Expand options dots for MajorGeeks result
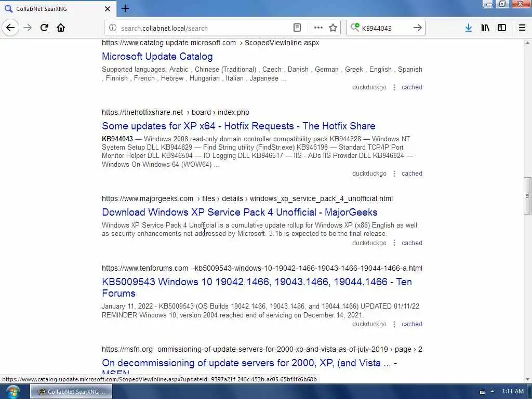The width and height of the screenshot is (532, 399). 394,243
